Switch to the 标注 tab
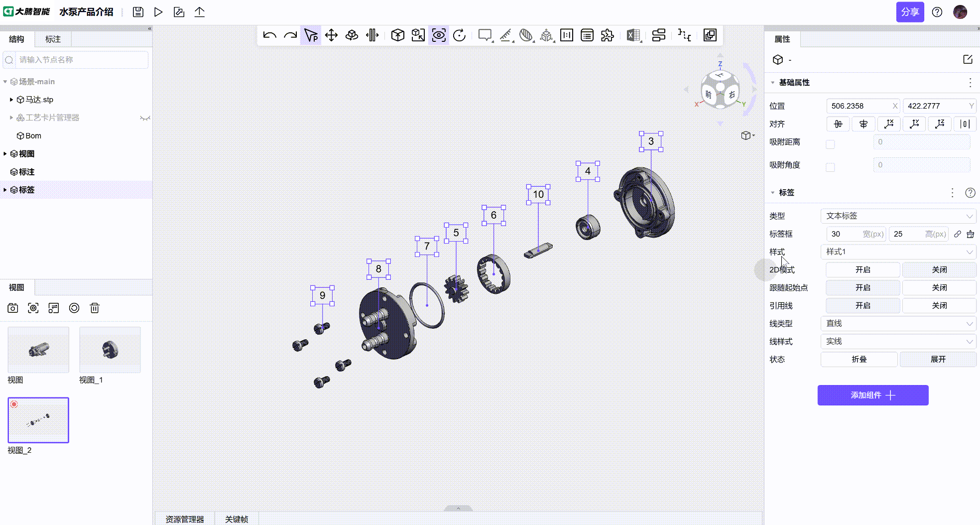This screenshot has width=980, height=525. (x=53, y=39)
